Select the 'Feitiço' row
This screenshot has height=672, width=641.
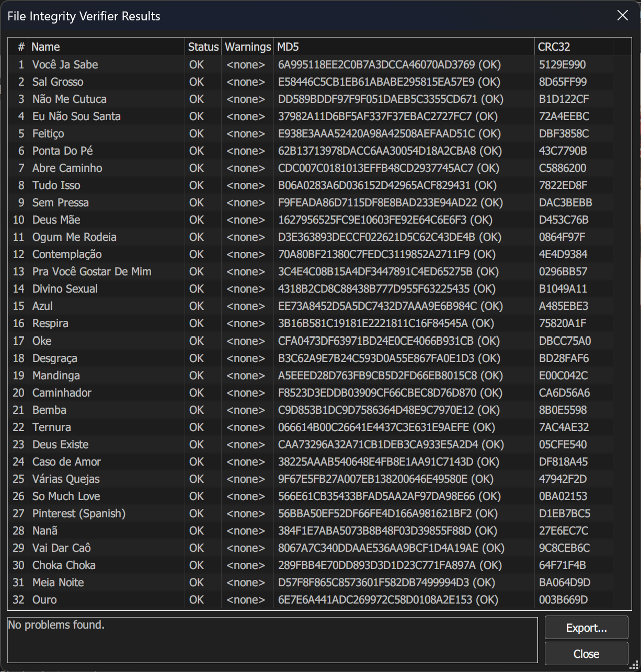(x=320, y=133)
